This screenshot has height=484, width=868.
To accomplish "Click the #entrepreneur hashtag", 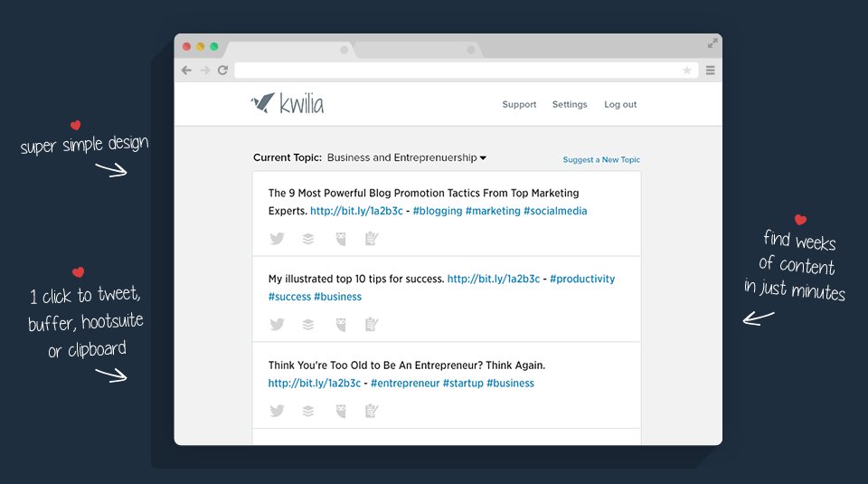I will pyautogui.click(x=405, y=384).
